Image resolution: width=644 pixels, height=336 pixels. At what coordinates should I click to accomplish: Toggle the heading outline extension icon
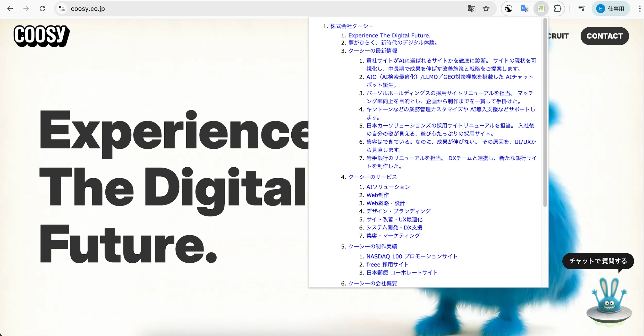[x=541, y=8]
